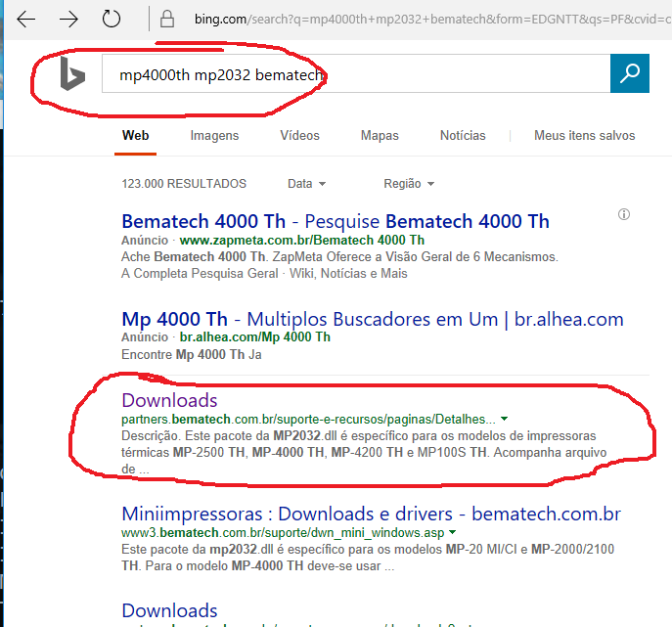Switch to the Vídeos tab
Screen dimensions: 672x627
point(299,135)
